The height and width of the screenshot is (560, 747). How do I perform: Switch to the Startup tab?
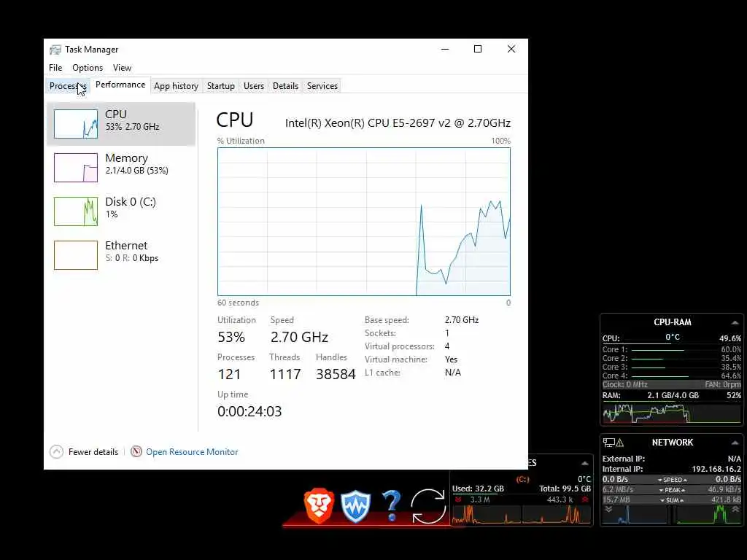[x=220, y=86]
